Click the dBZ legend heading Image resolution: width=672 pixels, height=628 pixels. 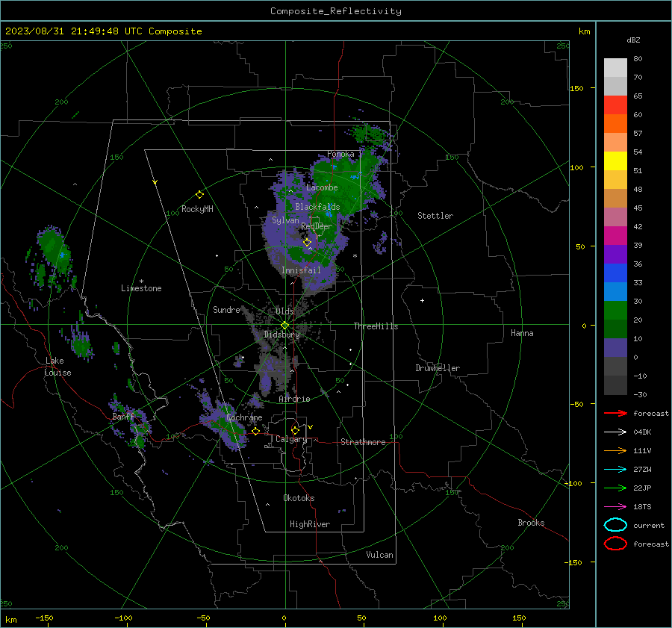point(633,40)
